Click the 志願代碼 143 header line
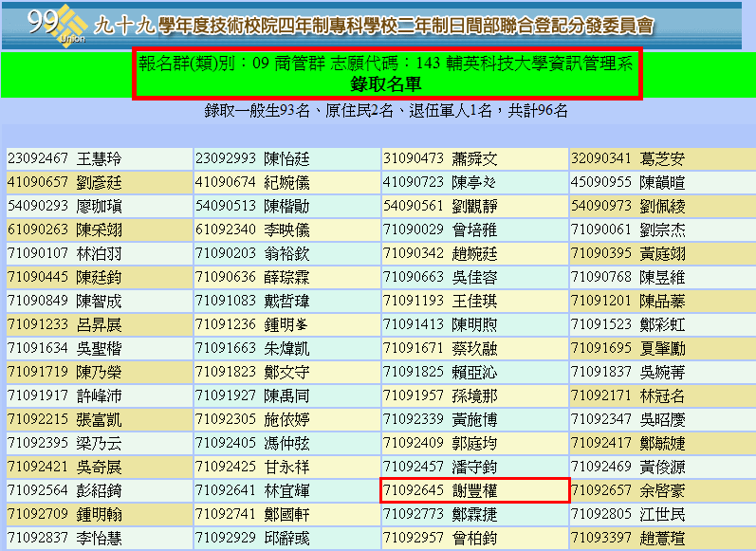756x551 pixels. [386, 64]
